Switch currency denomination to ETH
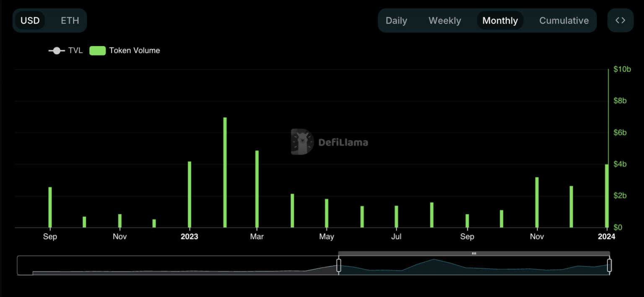 click(70, 21)
